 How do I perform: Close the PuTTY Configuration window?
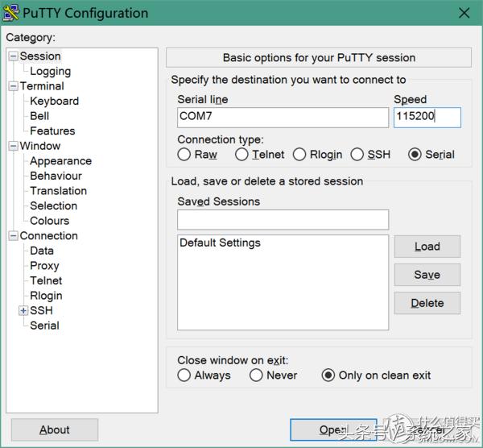[464, 13]
